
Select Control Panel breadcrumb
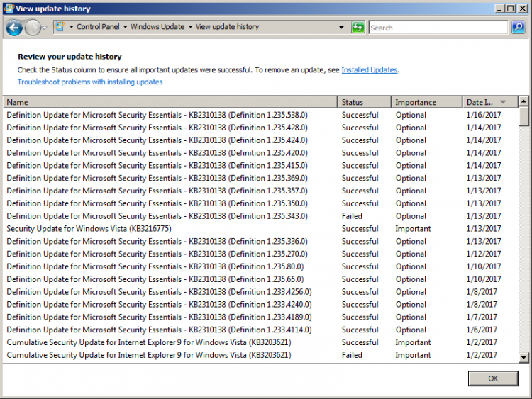[98, 27]
